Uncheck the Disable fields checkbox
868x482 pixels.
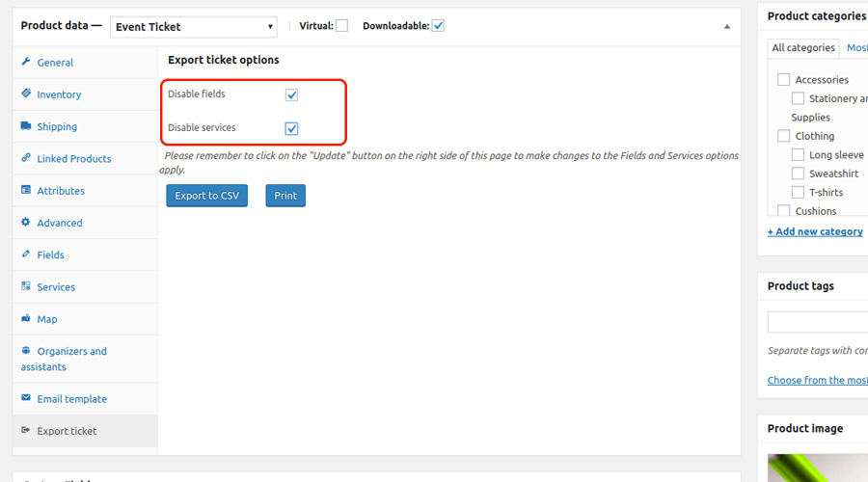[x=291, y=95]
